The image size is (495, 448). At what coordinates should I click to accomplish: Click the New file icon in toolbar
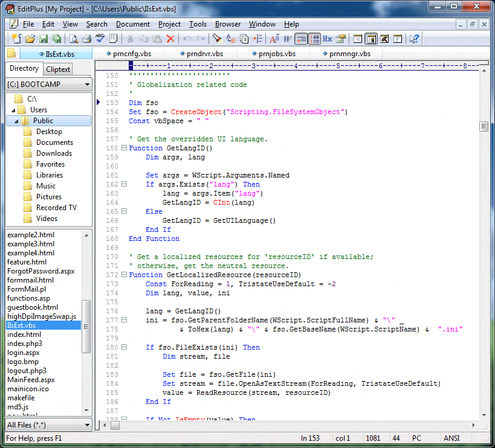(15, 39)
